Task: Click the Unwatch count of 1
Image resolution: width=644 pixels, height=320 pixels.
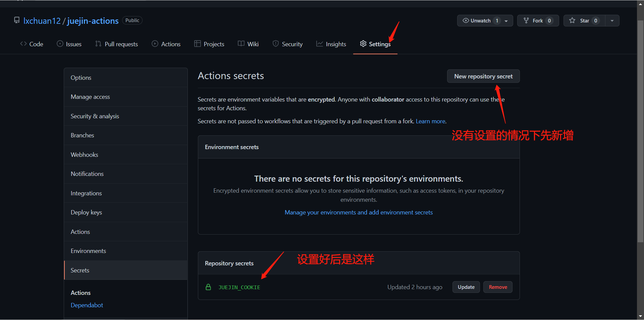Action: click(497, 21)
